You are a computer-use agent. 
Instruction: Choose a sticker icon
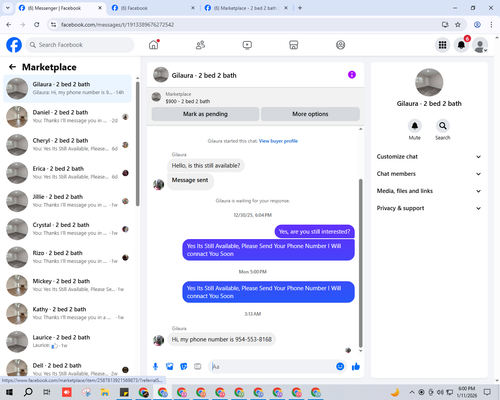coord(184,367)
